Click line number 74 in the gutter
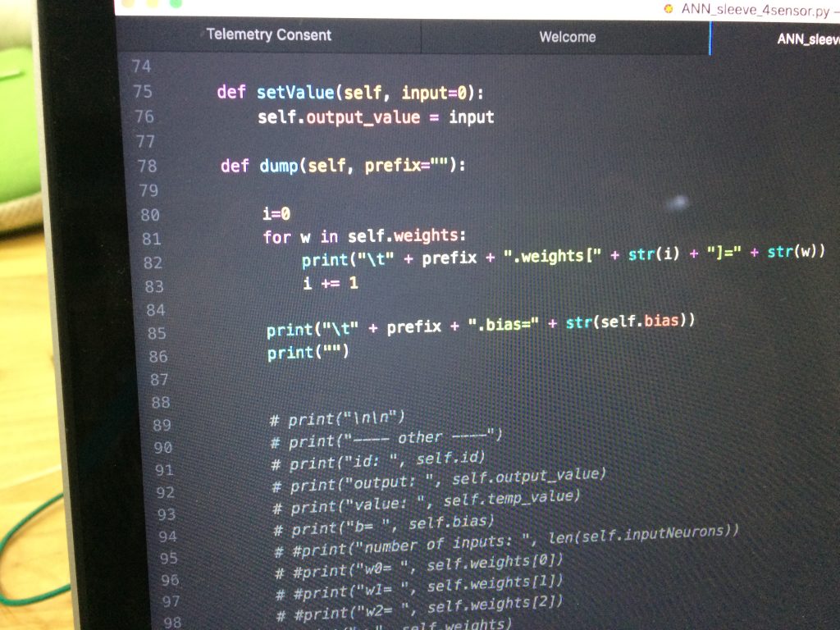840x630 pixels. [141, 66]
